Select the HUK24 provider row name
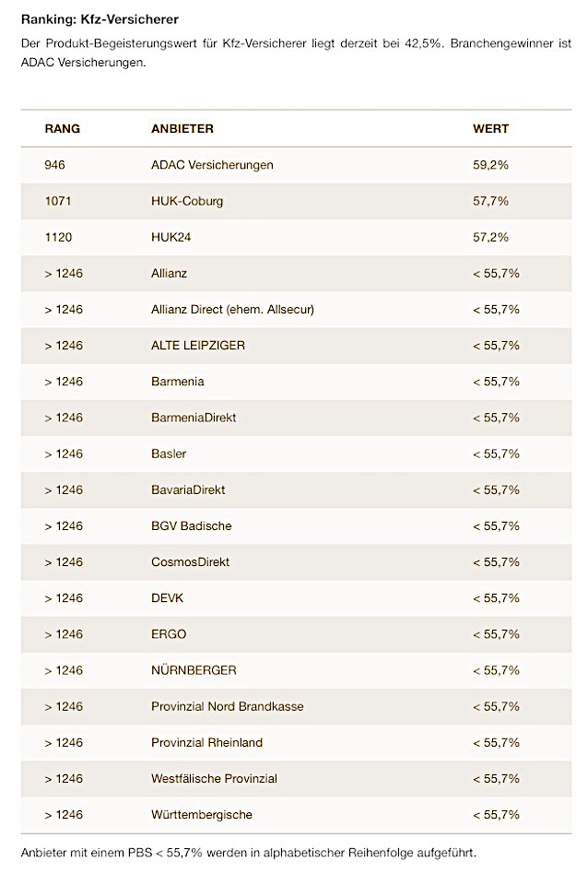The image size is (588, 873). (x=171, y=237)
